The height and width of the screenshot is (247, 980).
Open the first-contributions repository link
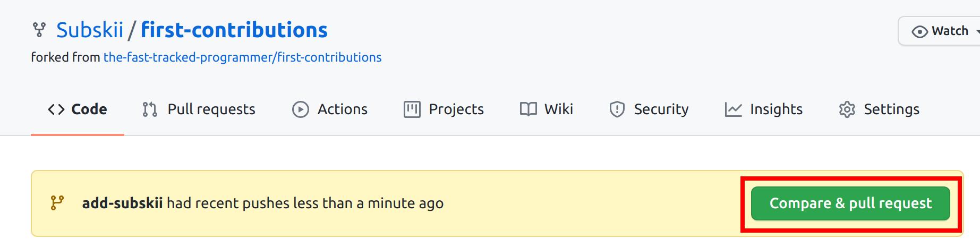[x=234, y=30]
